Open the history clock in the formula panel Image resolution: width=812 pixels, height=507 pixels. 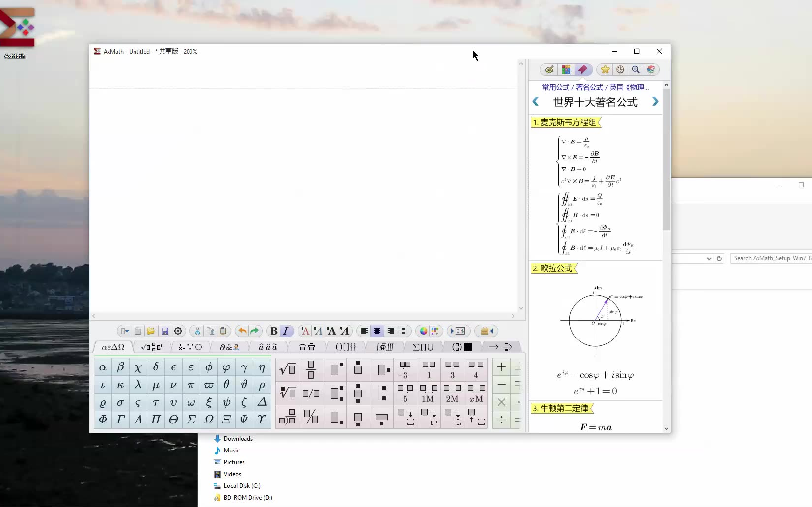point(620,69)
